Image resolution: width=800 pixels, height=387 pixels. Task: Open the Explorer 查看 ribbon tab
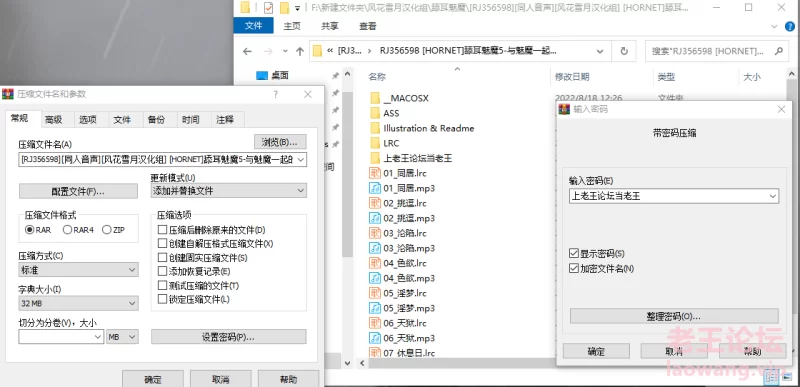[367, 26]
